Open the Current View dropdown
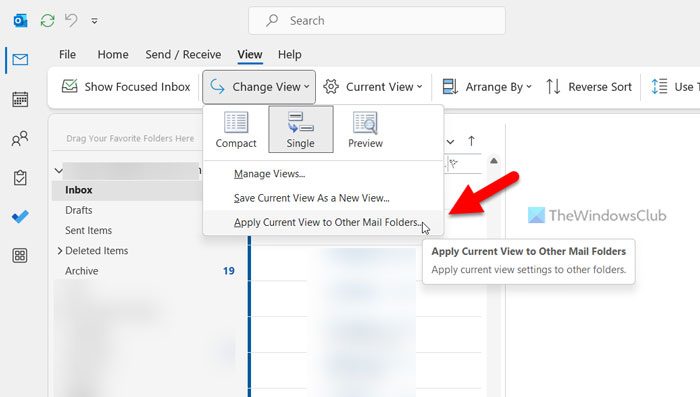This screenshot has height=397, width=700. click(373, 87)
